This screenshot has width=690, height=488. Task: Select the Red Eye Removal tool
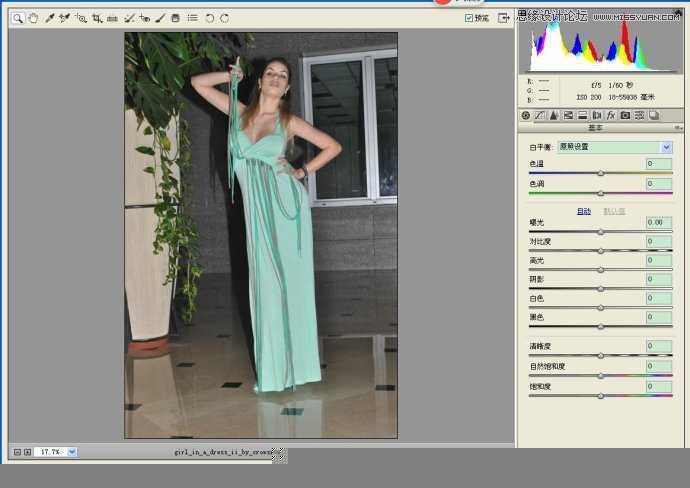coord(144,18)
